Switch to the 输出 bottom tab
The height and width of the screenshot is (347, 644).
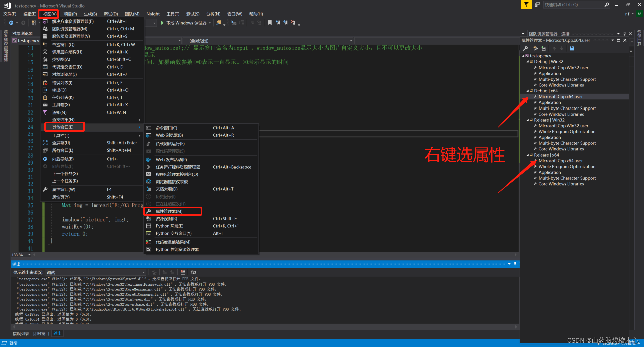(x=58, y=333)
